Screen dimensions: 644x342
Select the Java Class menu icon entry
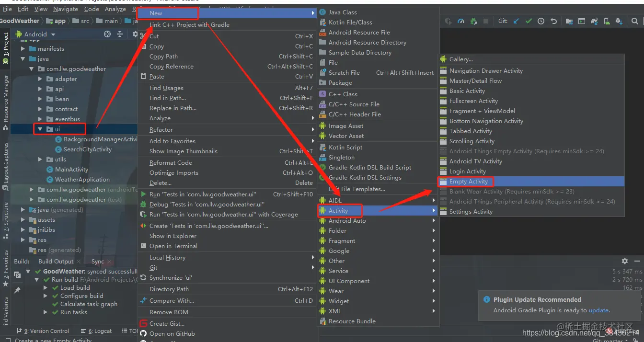[x=322, y=12]
